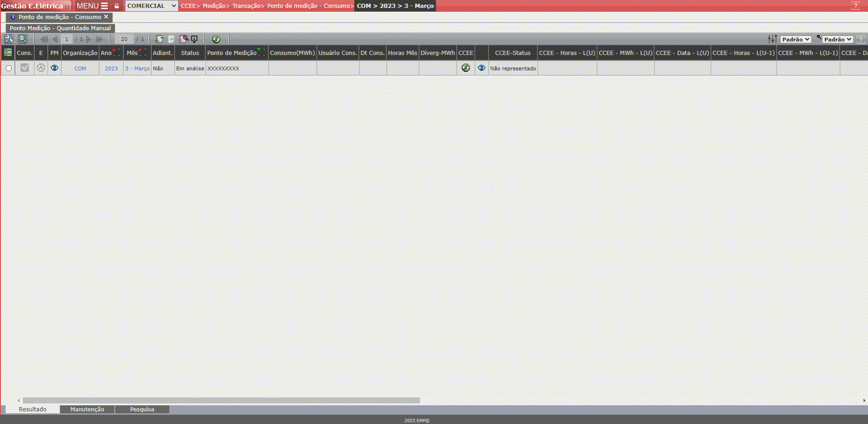Click the download export icon in the toolbar

click(194, 39)
